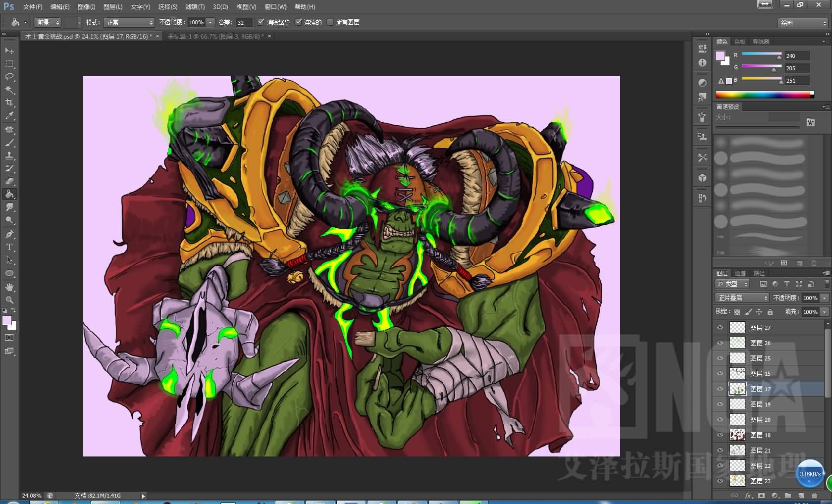This screenshot has width=832, height=504.
Task: Click the delete layer trash icon
Action: point(814,496)
